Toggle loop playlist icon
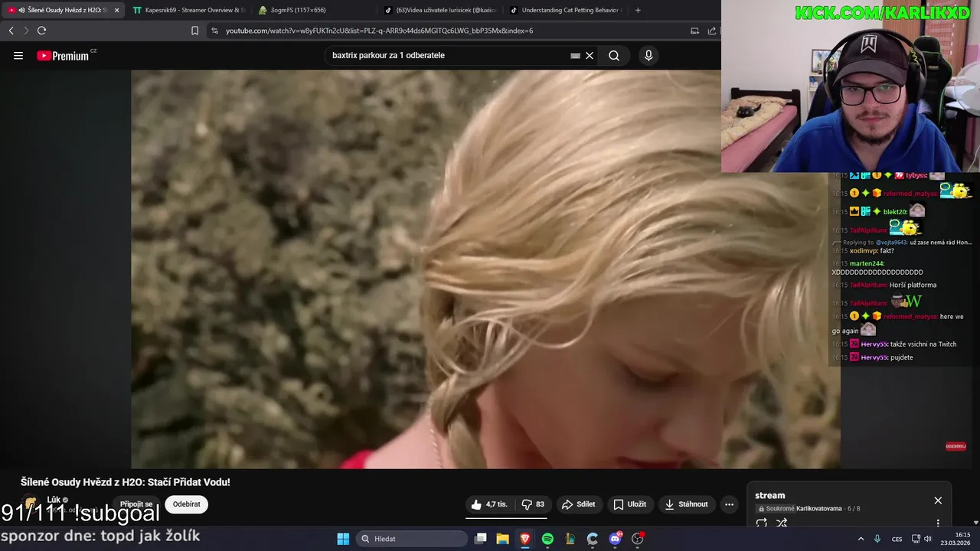 click(762, 523)
